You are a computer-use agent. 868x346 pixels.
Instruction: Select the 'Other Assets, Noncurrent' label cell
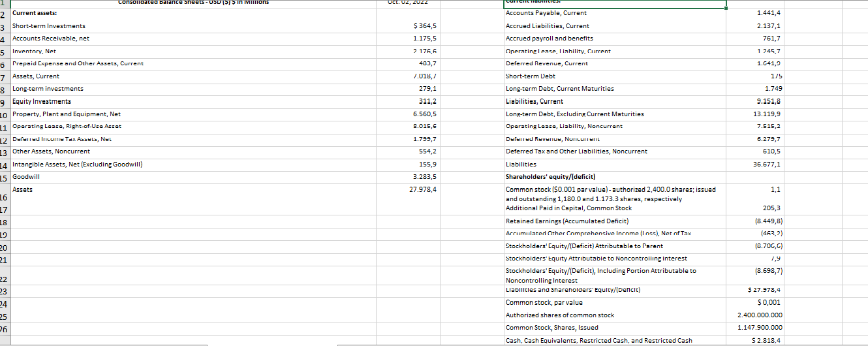tap(193, 151)
